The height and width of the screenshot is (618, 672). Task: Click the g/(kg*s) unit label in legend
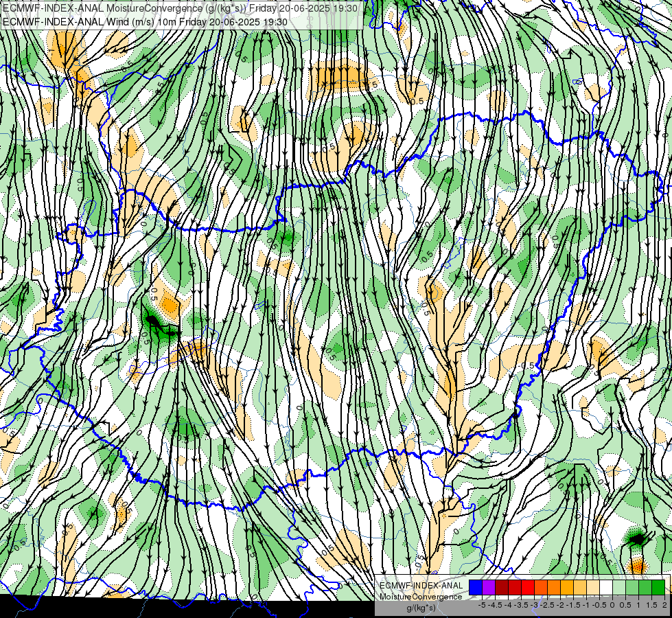point(421,608)
